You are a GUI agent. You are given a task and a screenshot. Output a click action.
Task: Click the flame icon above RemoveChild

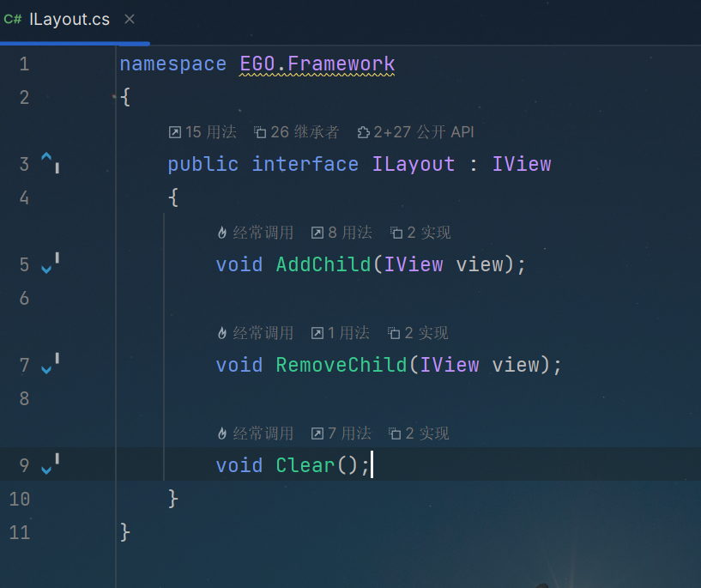[221, 333]
